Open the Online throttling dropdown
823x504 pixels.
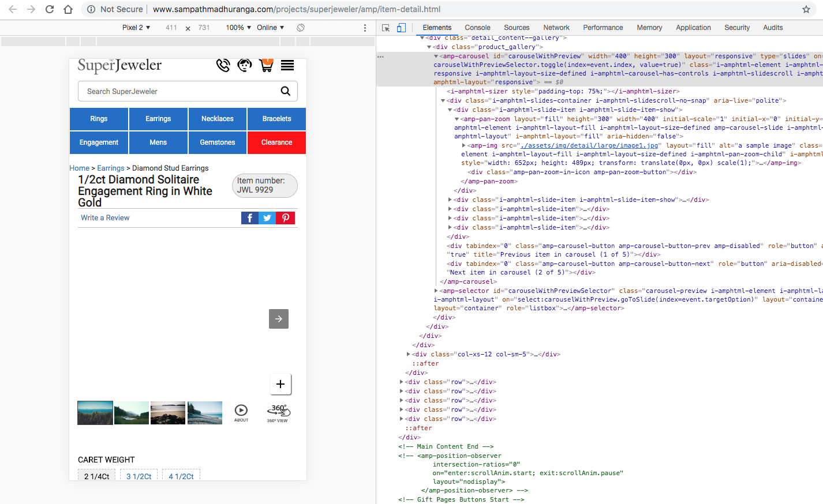(x=269, y=27)
